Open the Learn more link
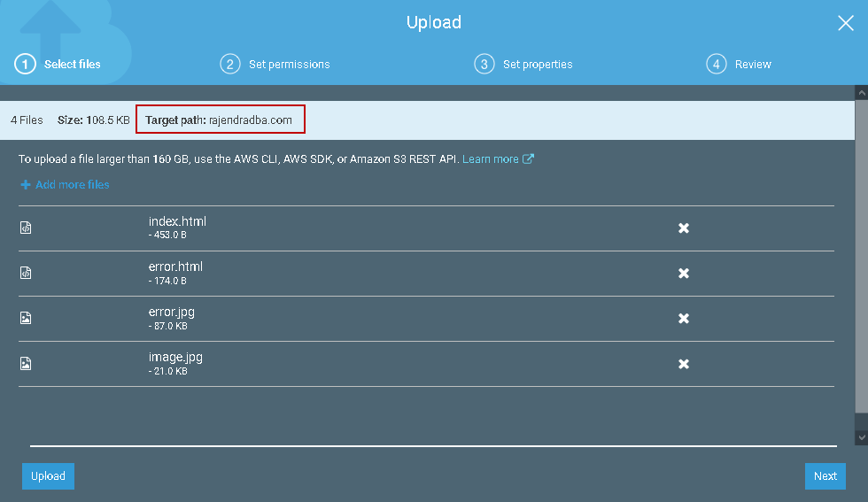The height and width of the screenshot is (502, 868). click(x=491, y=158)
